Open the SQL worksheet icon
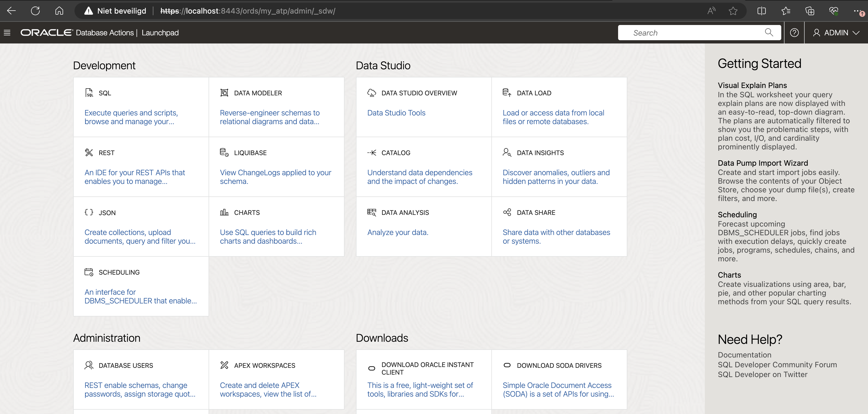The height and width of the screenshot is (414, 868). coord(89,93)
